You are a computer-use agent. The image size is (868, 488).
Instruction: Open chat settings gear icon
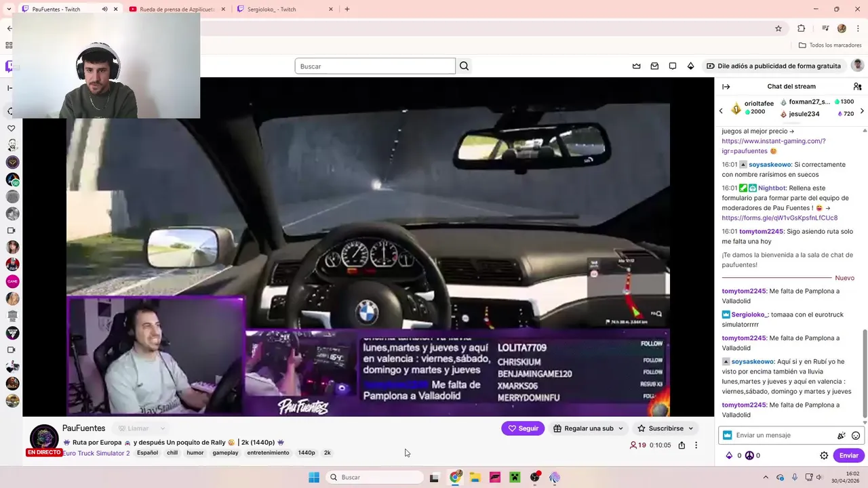point(824,455)
